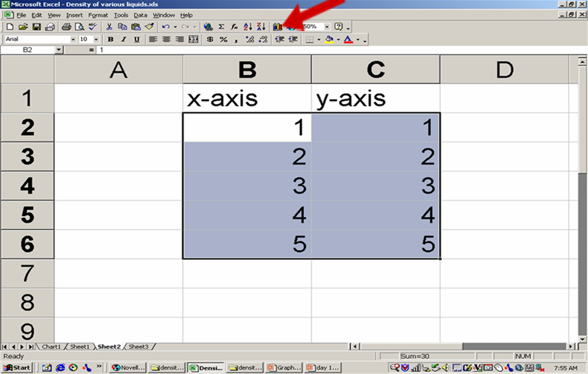Open the Arial font name dropdown

(x=73, y=39)
